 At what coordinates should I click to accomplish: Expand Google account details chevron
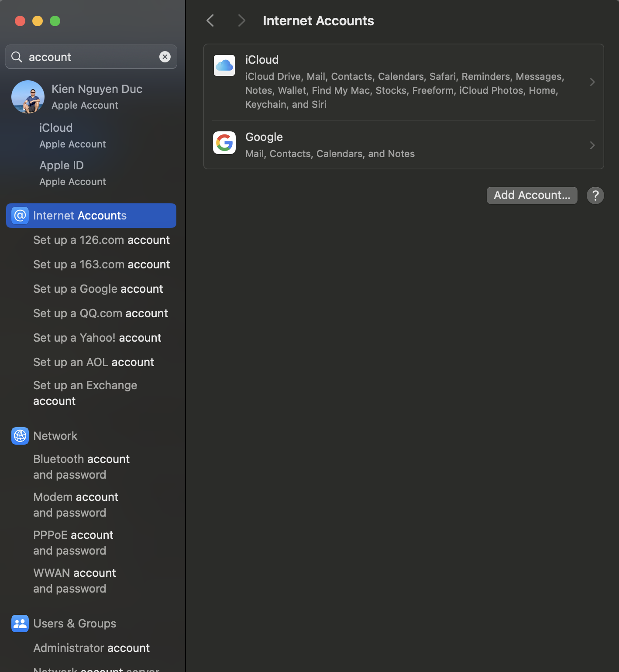pyautogui.click(x=592, y=145)
